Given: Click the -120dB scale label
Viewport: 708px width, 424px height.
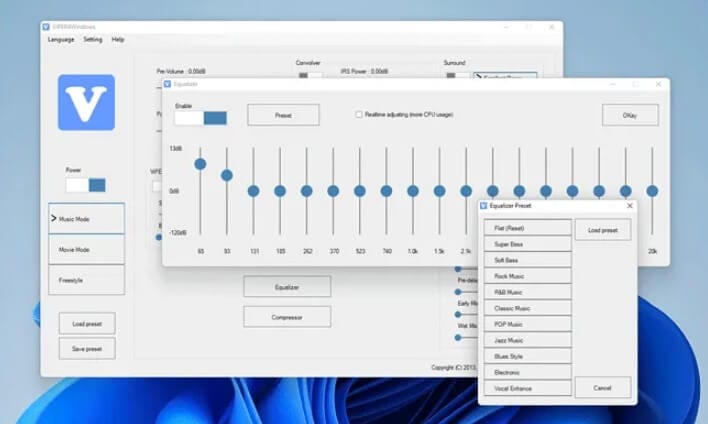Looking at the screenshot, I should pos(178,233).
